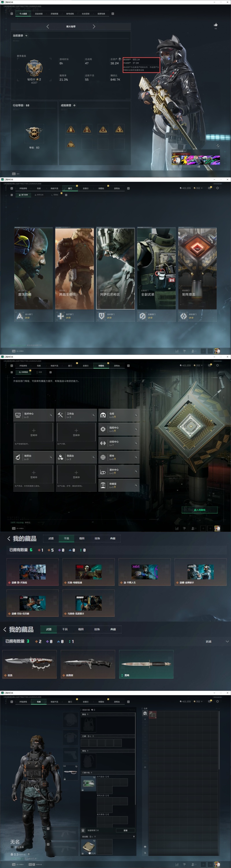This screenshot has width=231, height=868.
Task: Switch to 改枪台 tab in the 特勤处 screen
Action: coord(117,366)
